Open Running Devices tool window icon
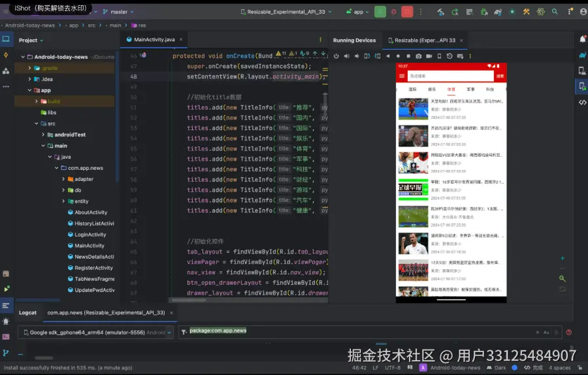 tap(582, 86)
